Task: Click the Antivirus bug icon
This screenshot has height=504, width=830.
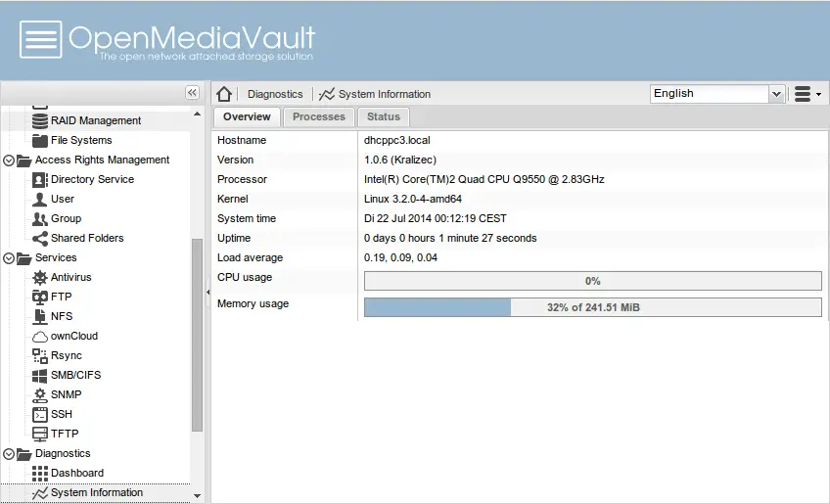Action: coord(40,277)
